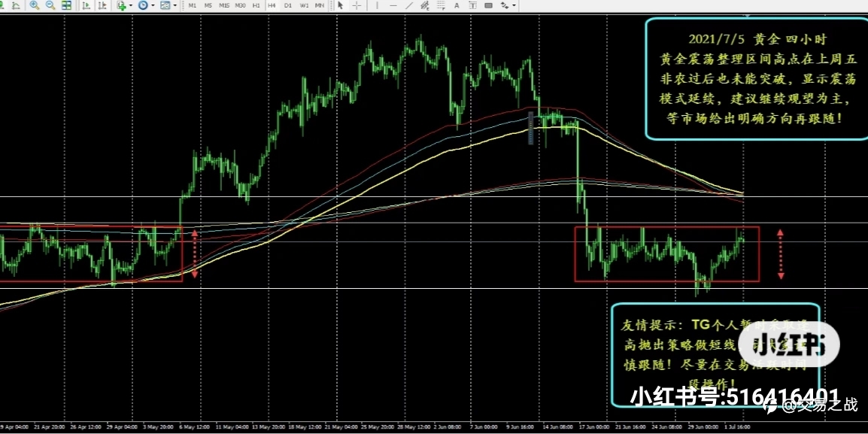Expand the periods dropdown arrow

[153, 5]
